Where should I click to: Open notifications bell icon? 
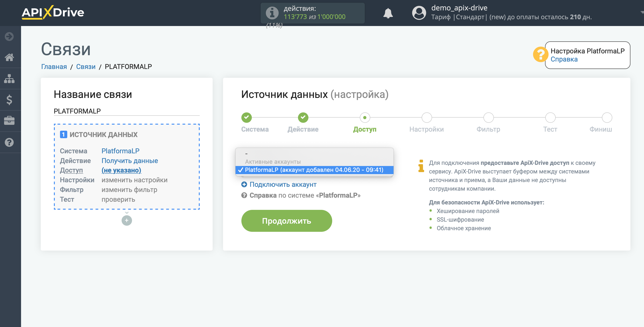(x=388, y=13)
